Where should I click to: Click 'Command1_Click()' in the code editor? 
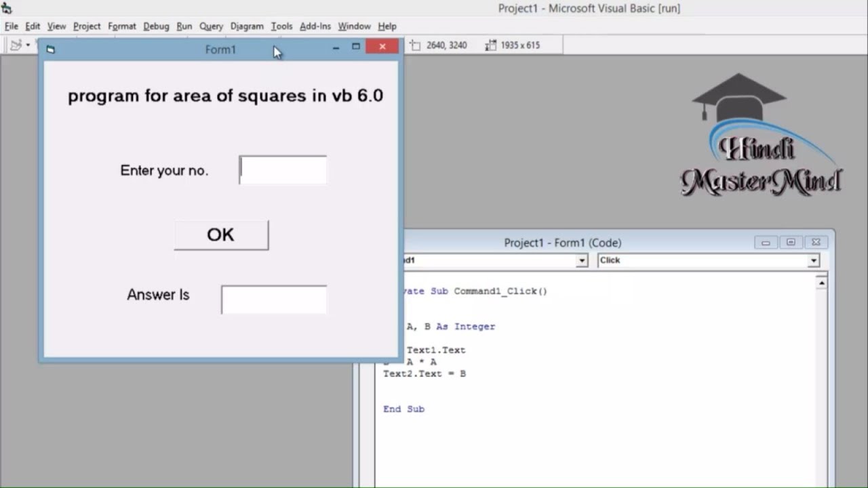pos(500,291)
